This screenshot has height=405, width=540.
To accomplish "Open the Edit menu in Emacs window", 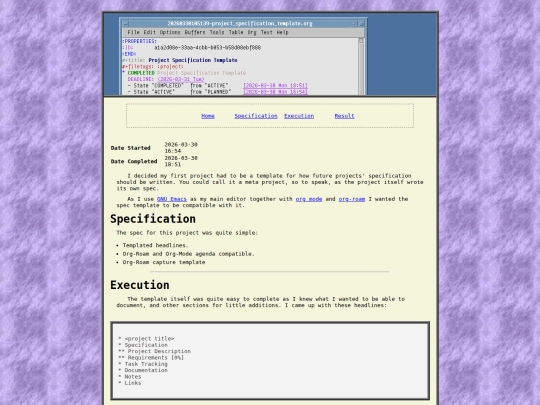I will (149, 32).
